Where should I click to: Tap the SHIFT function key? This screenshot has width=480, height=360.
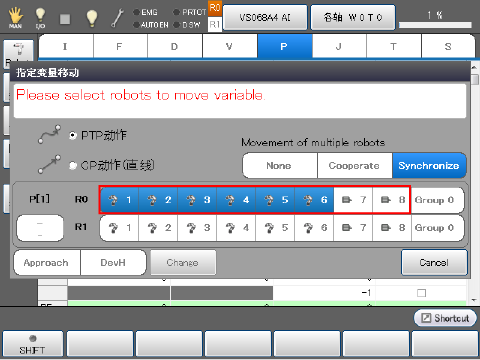coord(33,344)
